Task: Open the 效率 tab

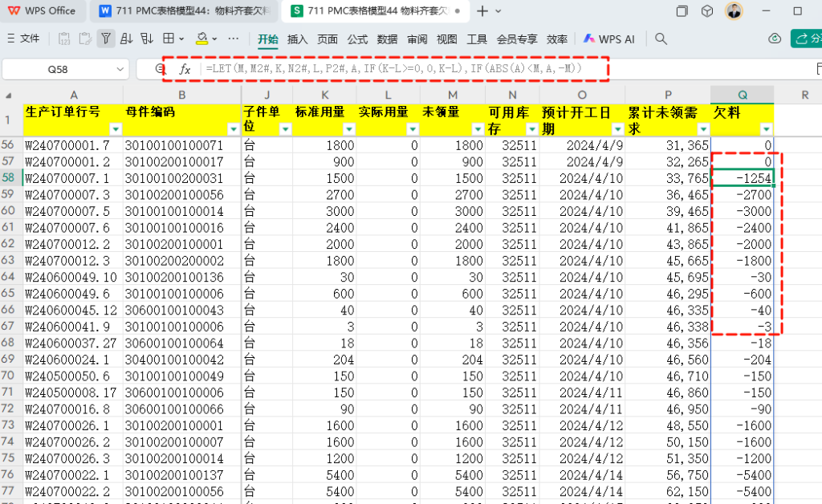Action: click(x=557, y=39)
